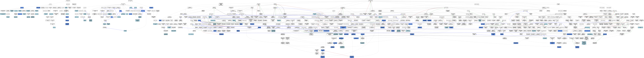Select the light blue 'cell surface' node
Screen dimensions: 644x58
click(x=136, y=8)
